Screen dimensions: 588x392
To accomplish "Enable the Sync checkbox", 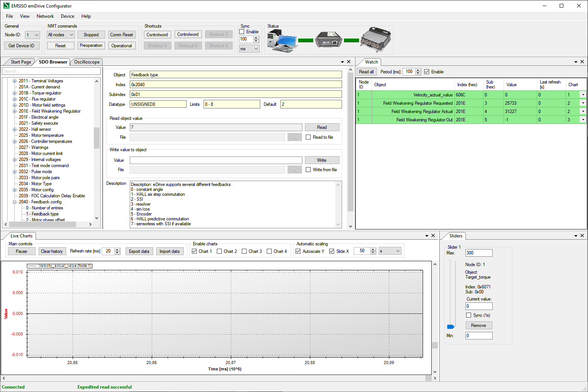I will [x=241, y=32].
